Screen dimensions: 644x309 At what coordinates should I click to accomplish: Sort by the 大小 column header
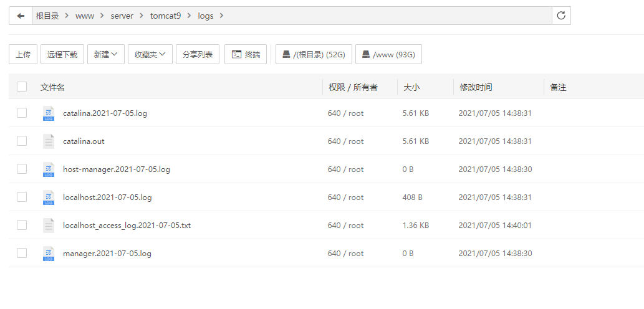(411, 87)
